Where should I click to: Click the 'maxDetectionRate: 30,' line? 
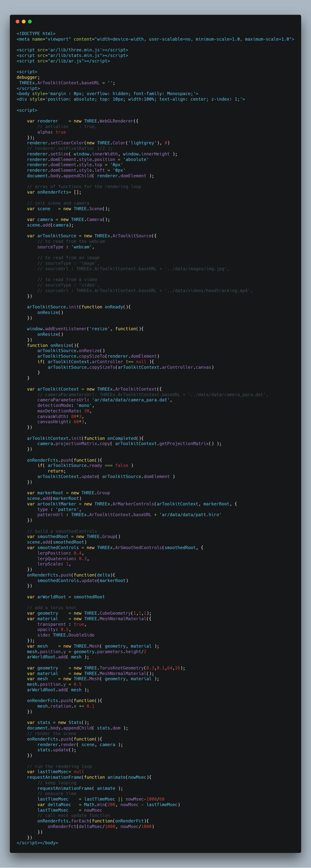pos(65,411)
